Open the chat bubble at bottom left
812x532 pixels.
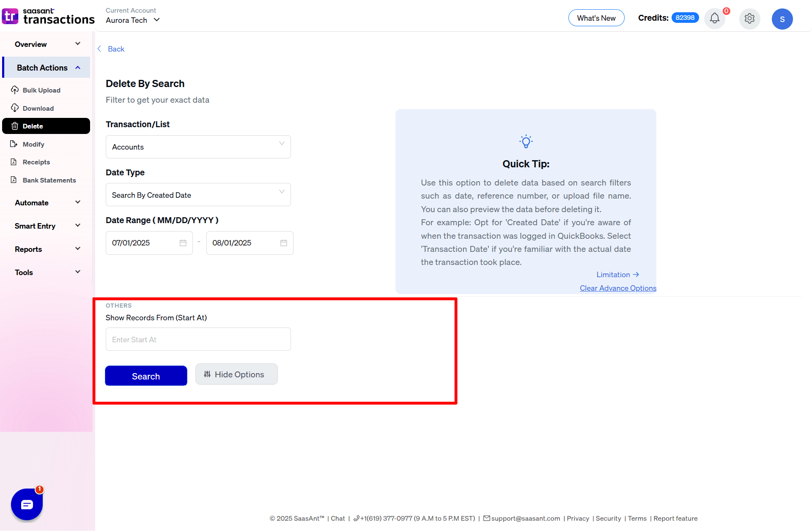pos(26,504)
